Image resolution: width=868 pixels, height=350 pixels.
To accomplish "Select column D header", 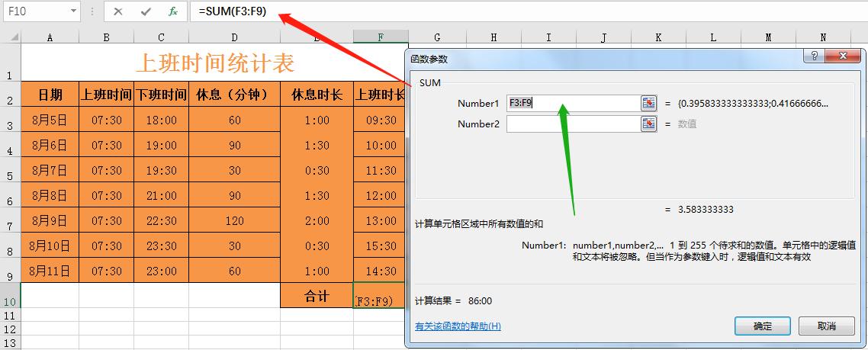I will [x=235, y=37].
